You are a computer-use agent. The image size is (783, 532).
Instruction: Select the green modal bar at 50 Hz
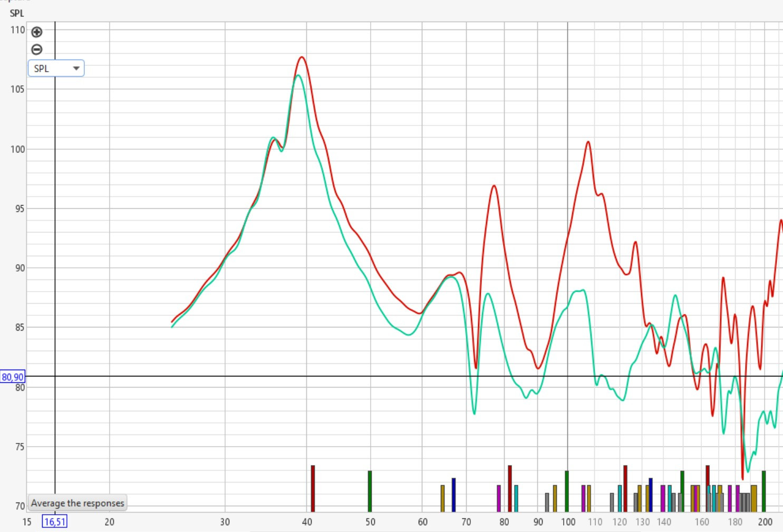click(x=370, y=491)
